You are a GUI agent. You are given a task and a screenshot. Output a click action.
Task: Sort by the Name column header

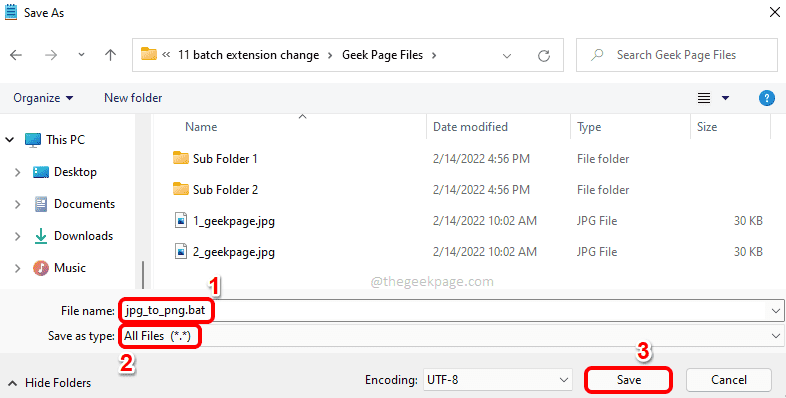point(201,127)
